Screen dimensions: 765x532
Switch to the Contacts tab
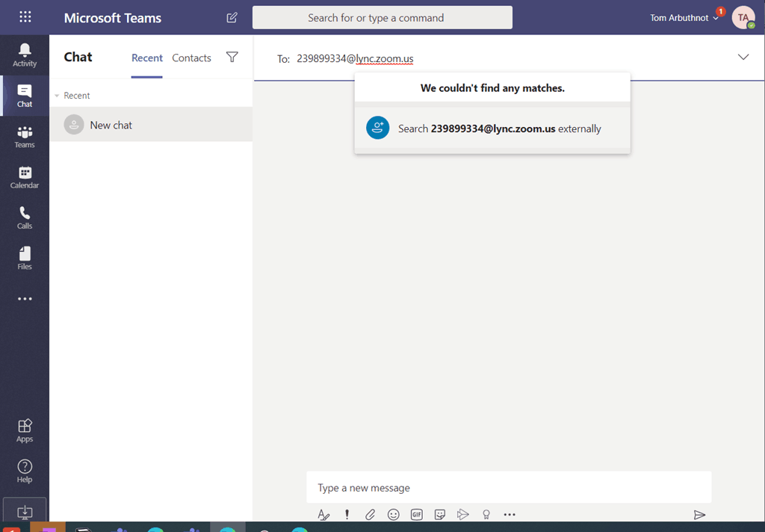tap(191, 58)
